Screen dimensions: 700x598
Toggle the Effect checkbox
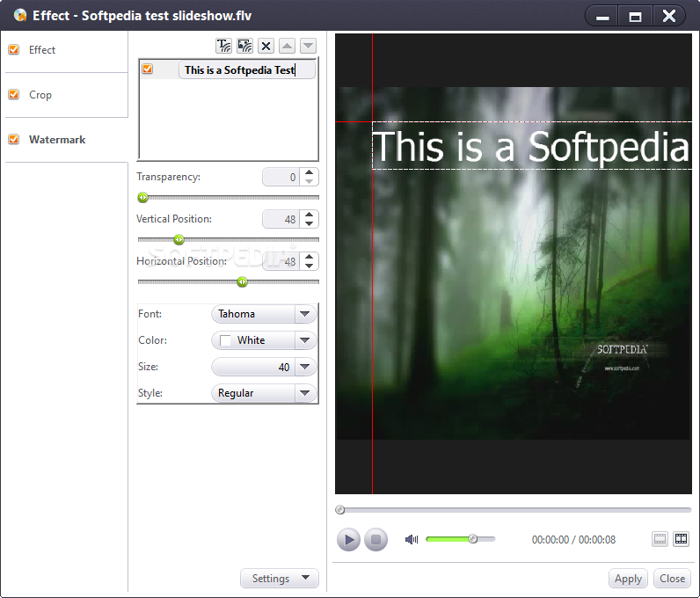coord(14,49)
